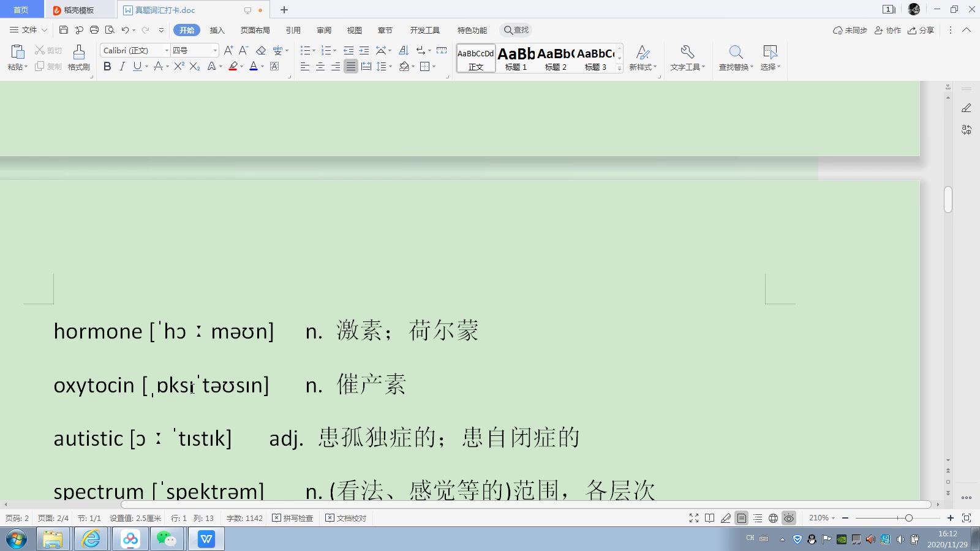This screenshot has width=980, height=551.
Task: Toggle justified alignment button
Action: click(351, 66)
